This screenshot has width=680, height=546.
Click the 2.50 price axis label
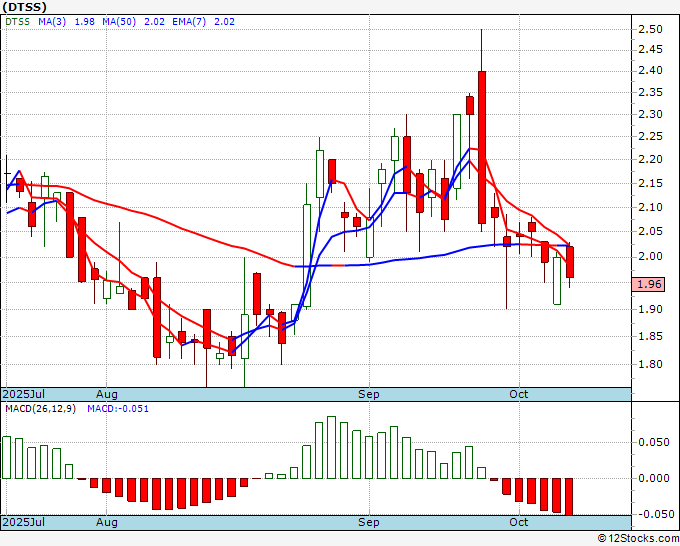[x=651, y=29]
